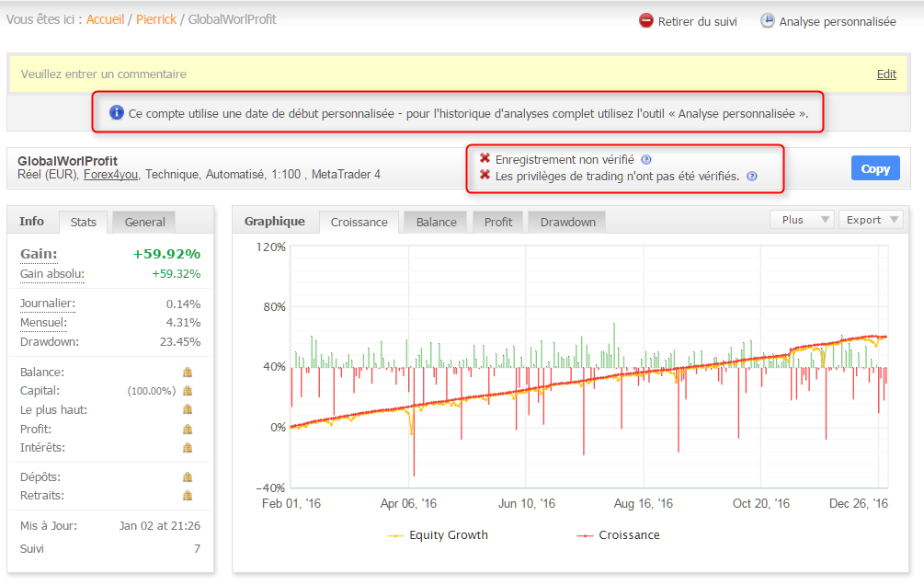924x585 pixels.
Task: Open the Export dropdown
Action: click(871, 220)
